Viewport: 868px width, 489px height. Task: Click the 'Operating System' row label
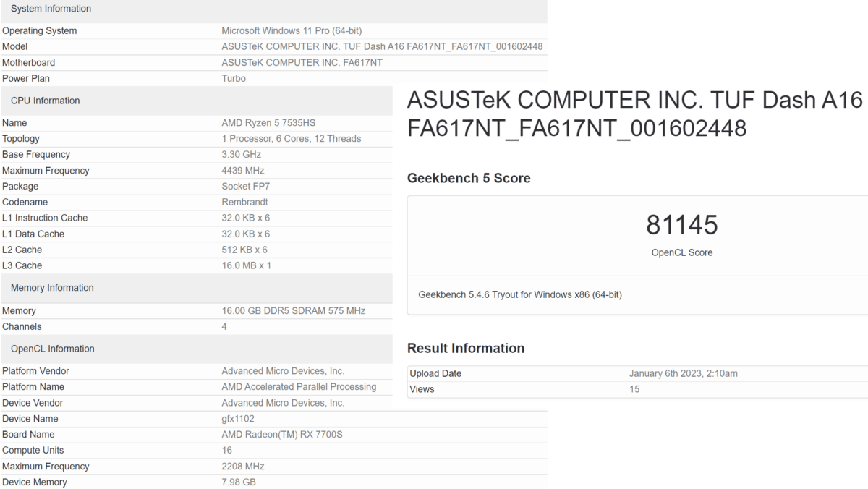(39, 31)
